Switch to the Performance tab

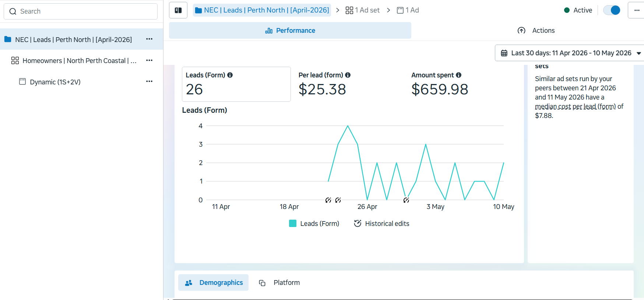pos(290,31)
